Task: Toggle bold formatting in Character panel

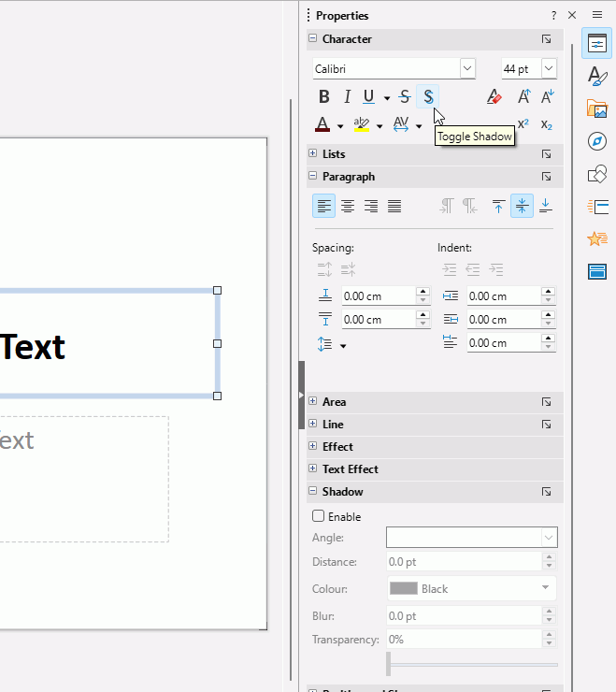Action: click(323, 96)
